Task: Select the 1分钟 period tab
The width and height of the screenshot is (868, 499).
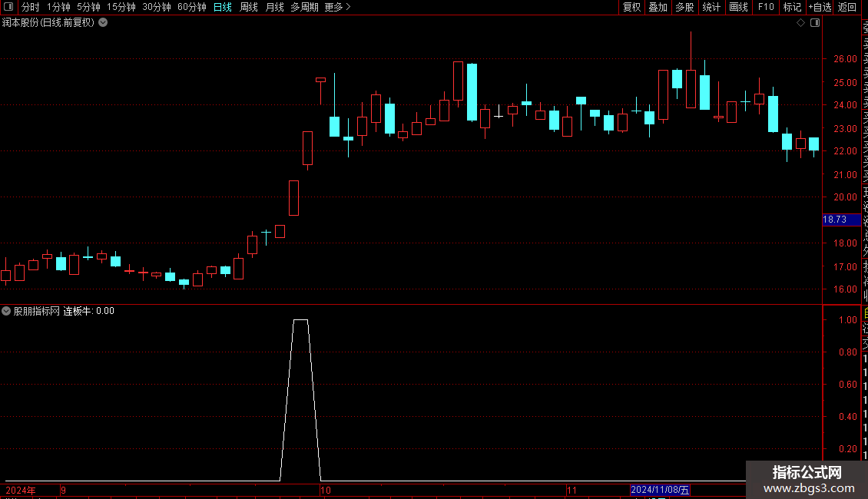Action: click(58, 7)
